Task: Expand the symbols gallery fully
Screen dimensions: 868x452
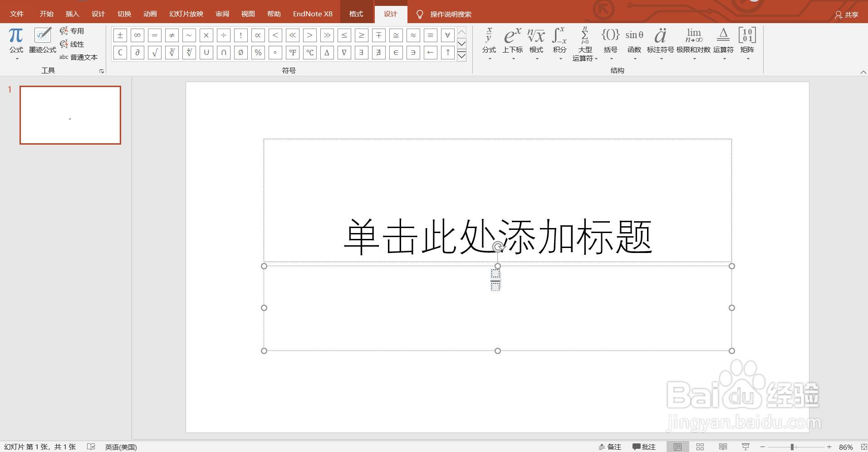Action: pos(462,56)
